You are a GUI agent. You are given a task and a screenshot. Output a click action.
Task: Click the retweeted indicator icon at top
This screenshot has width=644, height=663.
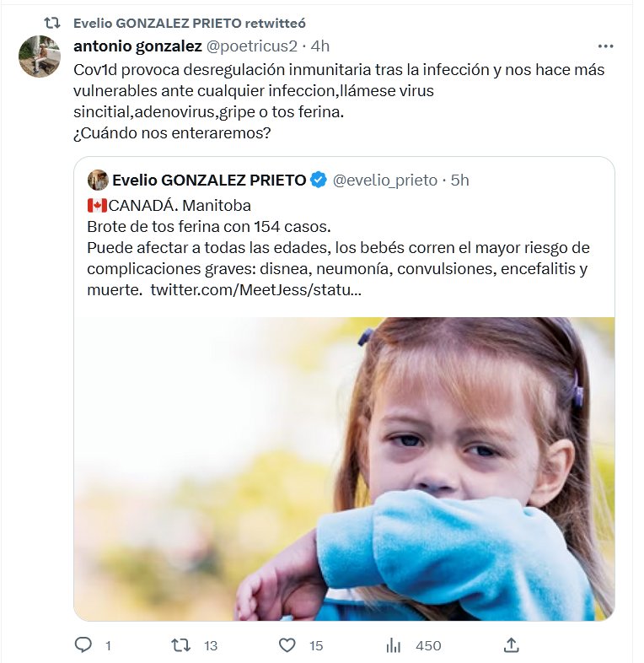point(52,23)
